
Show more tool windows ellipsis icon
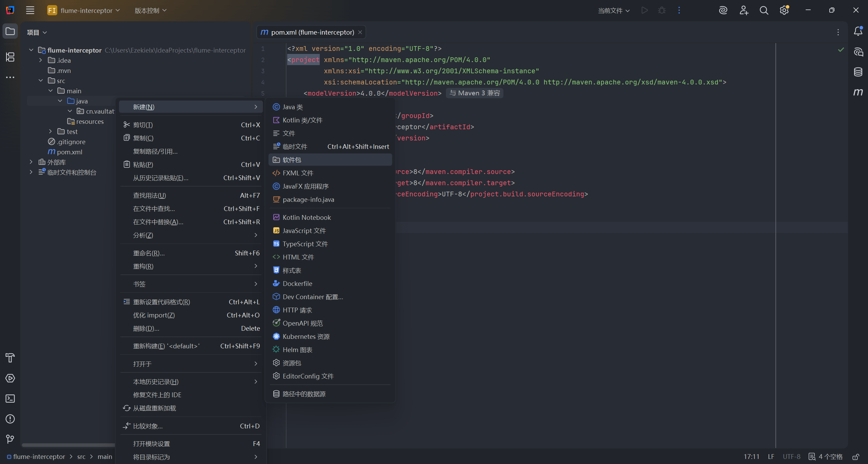tap(10, 77)
